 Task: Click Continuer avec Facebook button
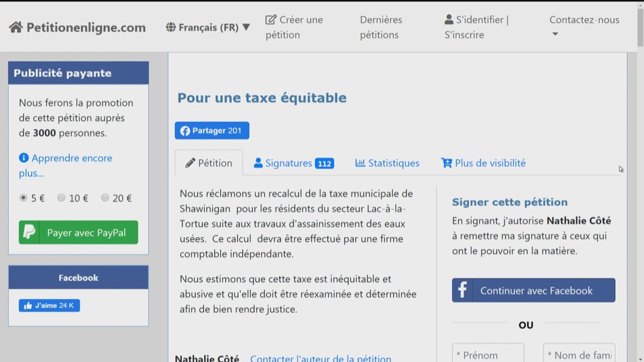pos(533,290)
